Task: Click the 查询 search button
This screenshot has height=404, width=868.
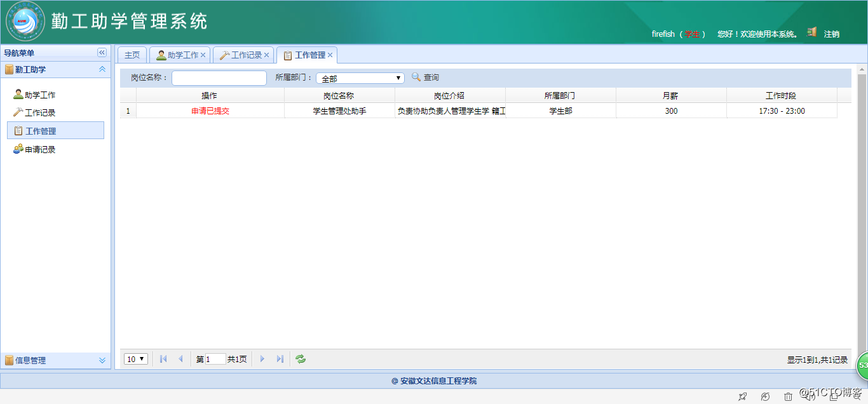Action: point(425,77)
